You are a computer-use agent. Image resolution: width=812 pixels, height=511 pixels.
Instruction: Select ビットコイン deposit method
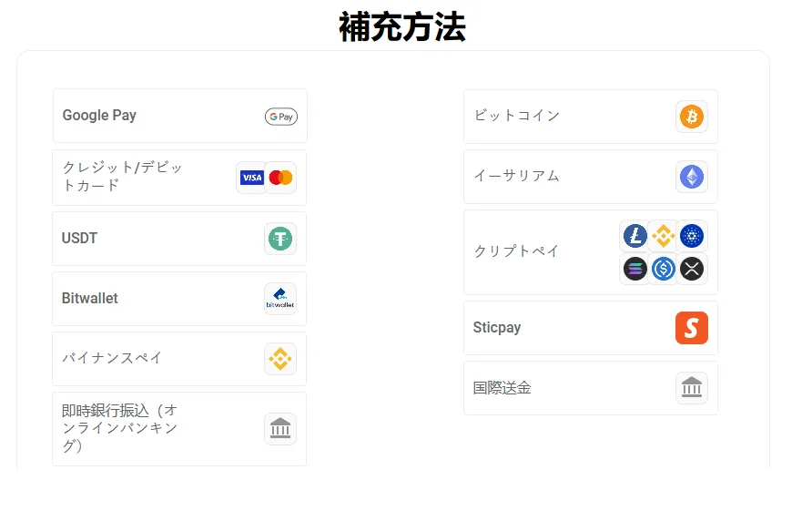pos(591,117)
